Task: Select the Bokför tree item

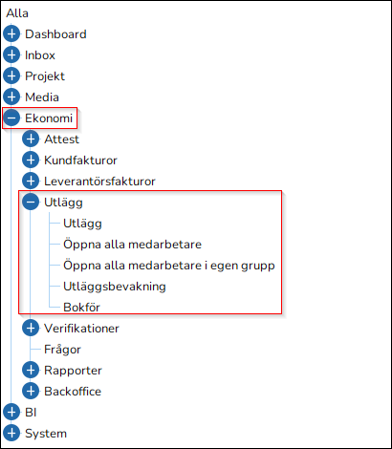Action: pyautogui.click(x=81, y=307)
